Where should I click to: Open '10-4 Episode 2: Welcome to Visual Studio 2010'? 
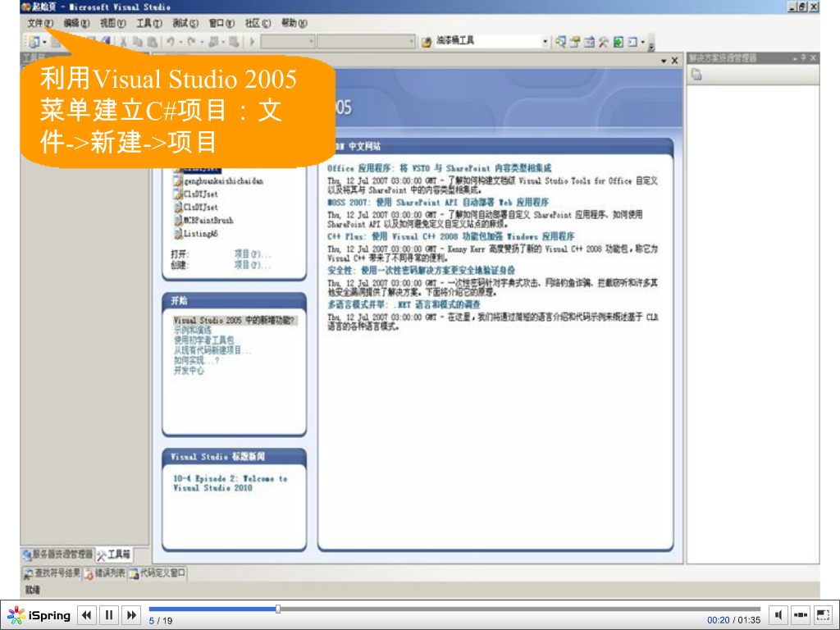[231, 483]
